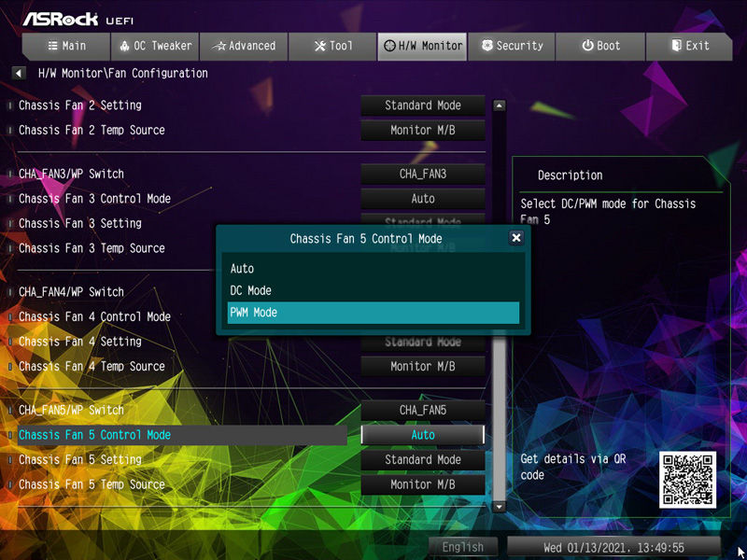Switch to the Main tab
The image size is (747, 560).
[x=66, y=46]
